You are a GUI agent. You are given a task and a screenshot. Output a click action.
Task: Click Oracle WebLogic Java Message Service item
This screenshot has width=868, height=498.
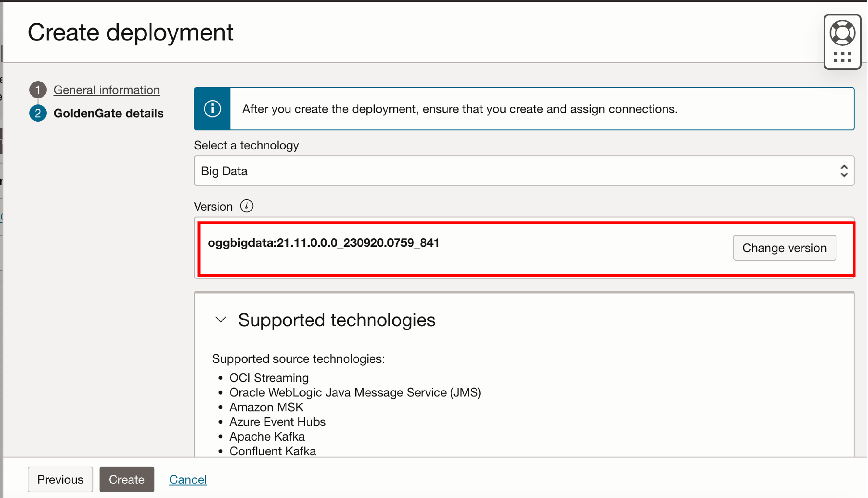point(355,392)
